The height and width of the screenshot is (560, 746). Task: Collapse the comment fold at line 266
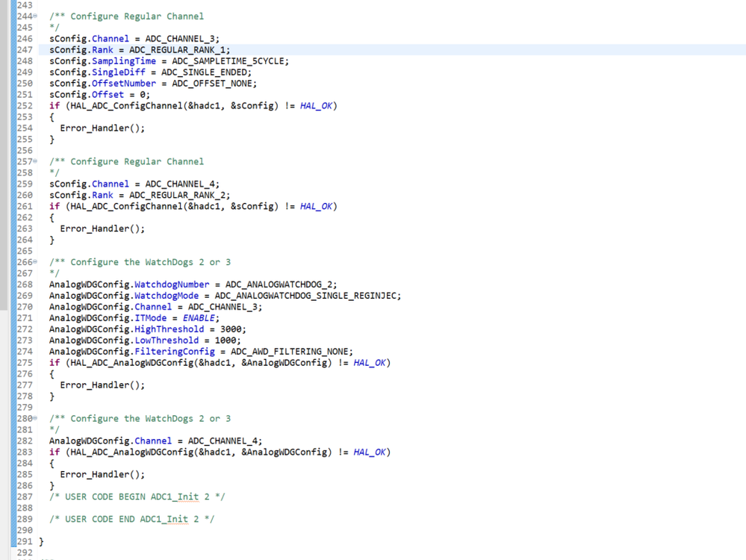tap(35, 261)
